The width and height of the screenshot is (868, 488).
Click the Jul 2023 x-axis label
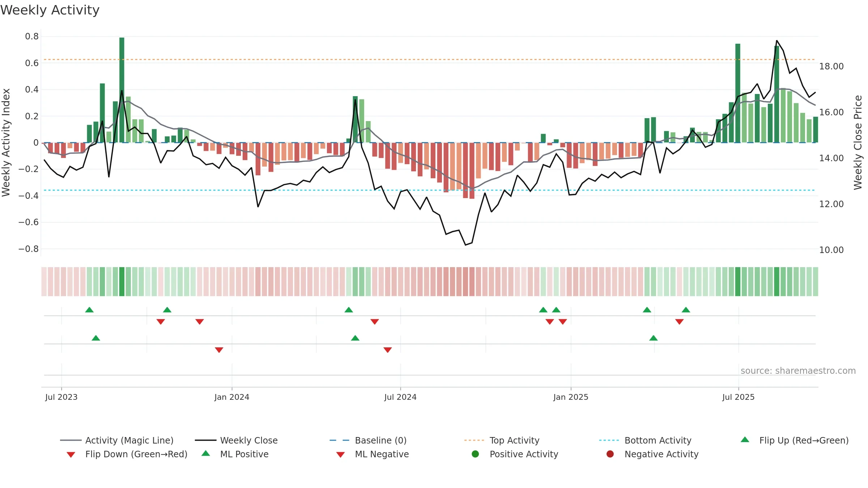coord(61,397)
